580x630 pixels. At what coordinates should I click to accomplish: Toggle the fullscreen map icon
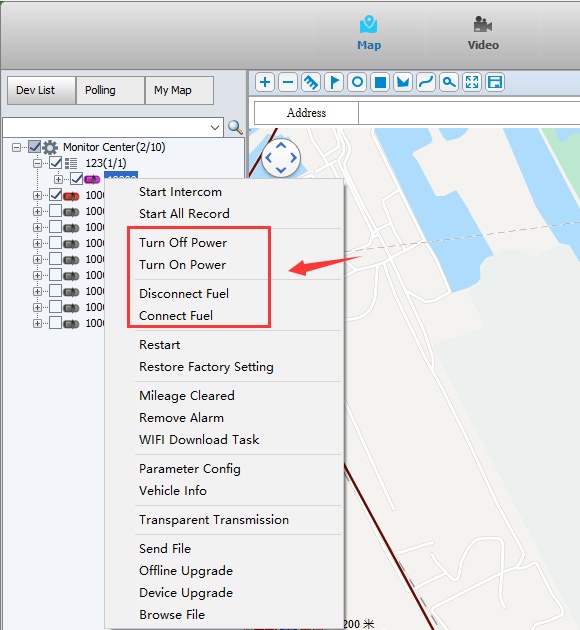coord(472,82)
